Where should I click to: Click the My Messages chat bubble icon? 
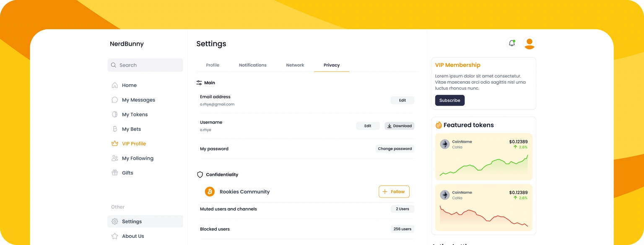(114, 100)
